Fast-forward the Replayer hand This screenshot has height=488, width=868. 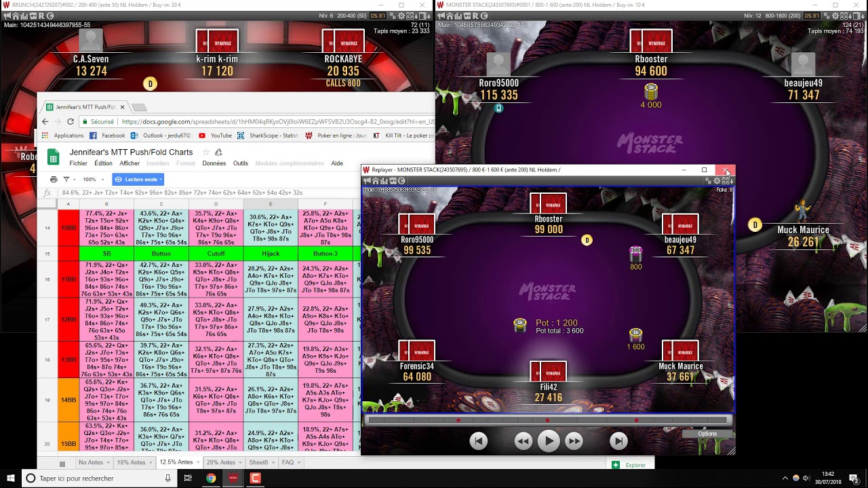click(x=574, y=441)
